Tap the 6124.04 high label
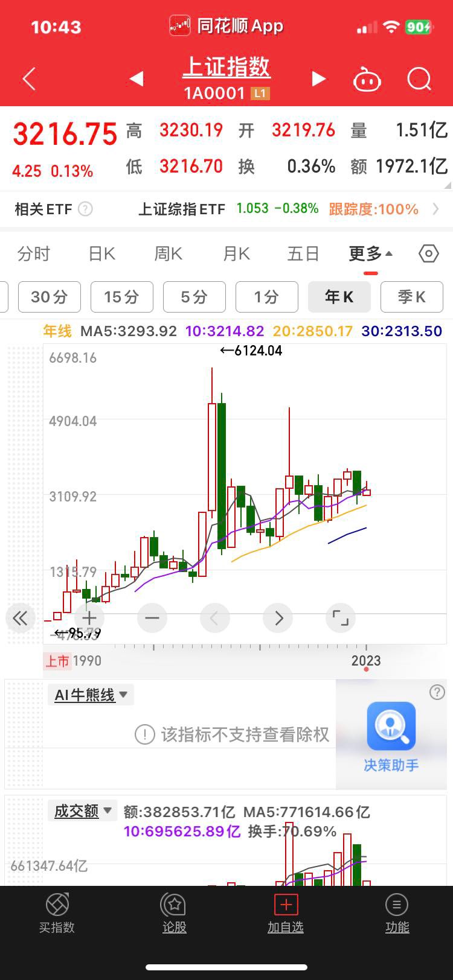The width and height of the screenshot is (453, 980). pyautogui.click(x=251, y=351)
